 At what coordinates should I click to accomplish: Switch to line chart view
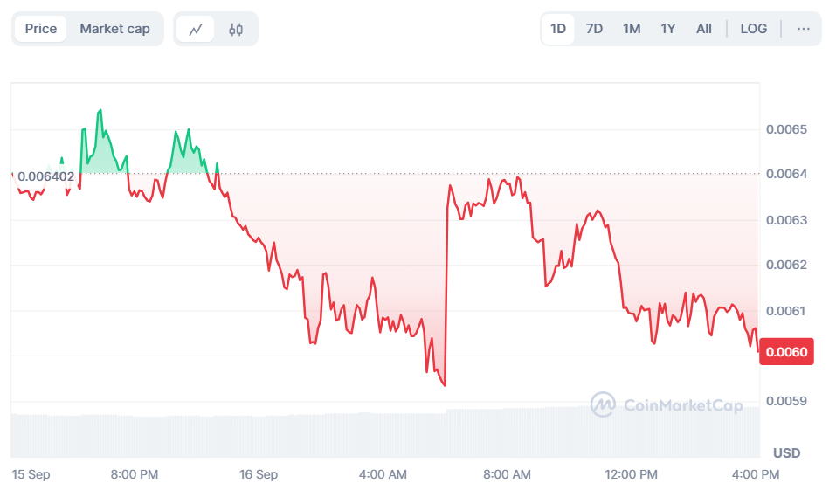pyautogui.click(x=196, y=29)
